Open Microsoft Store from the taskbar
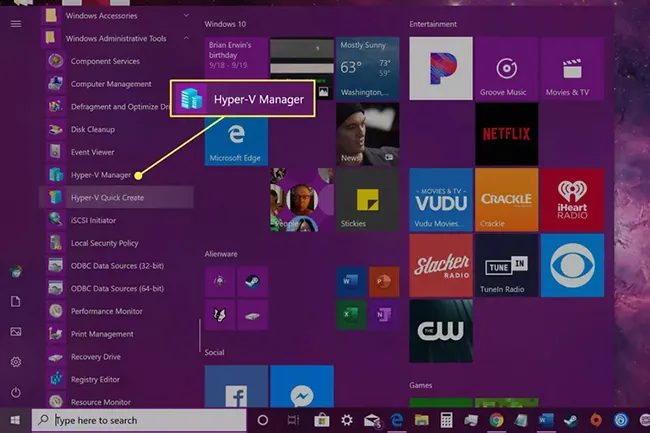 [321, 420]
